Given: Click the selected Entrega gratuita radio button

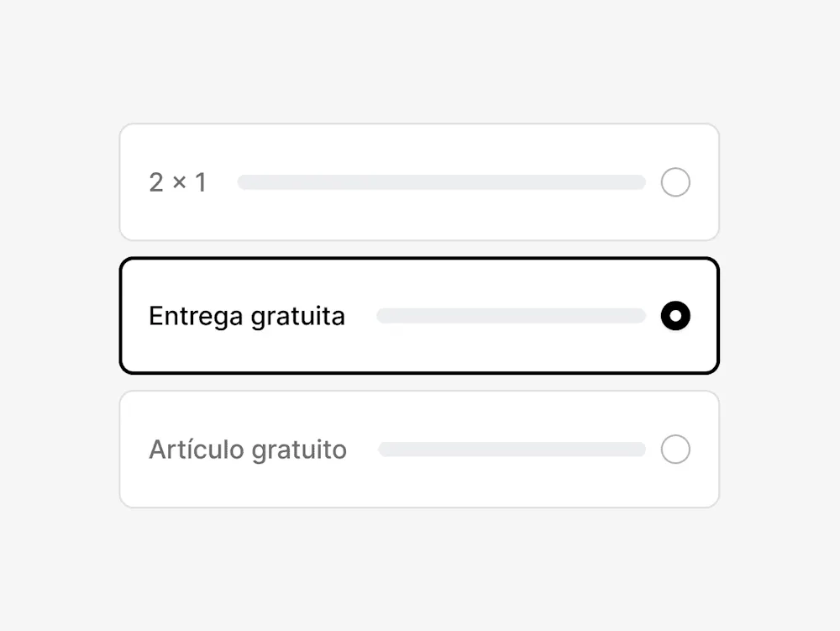Looking at the screenshot, I should 675,316.
